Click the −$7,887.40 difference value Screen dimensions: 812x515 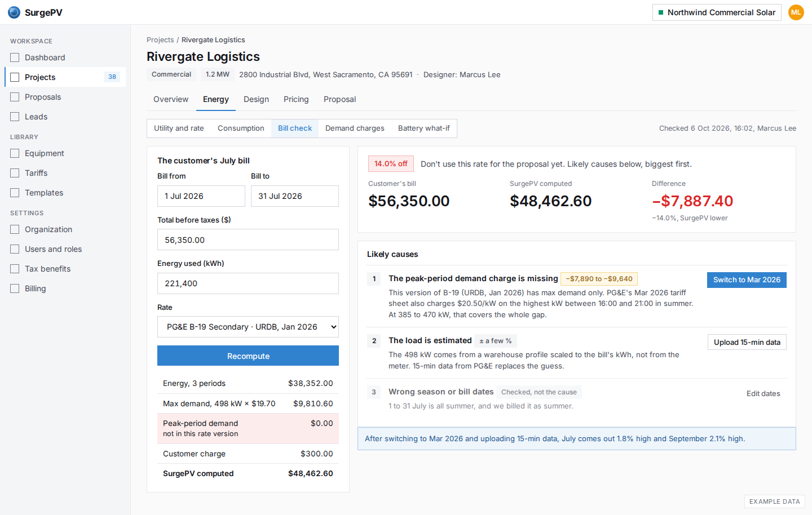(x=692, y=201)
